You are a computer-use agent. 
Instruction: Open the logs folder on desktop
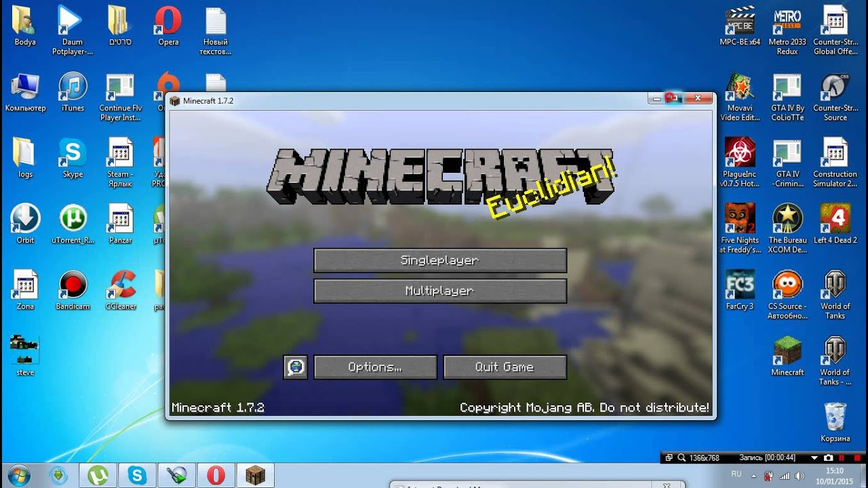click(x=25, y=159)
